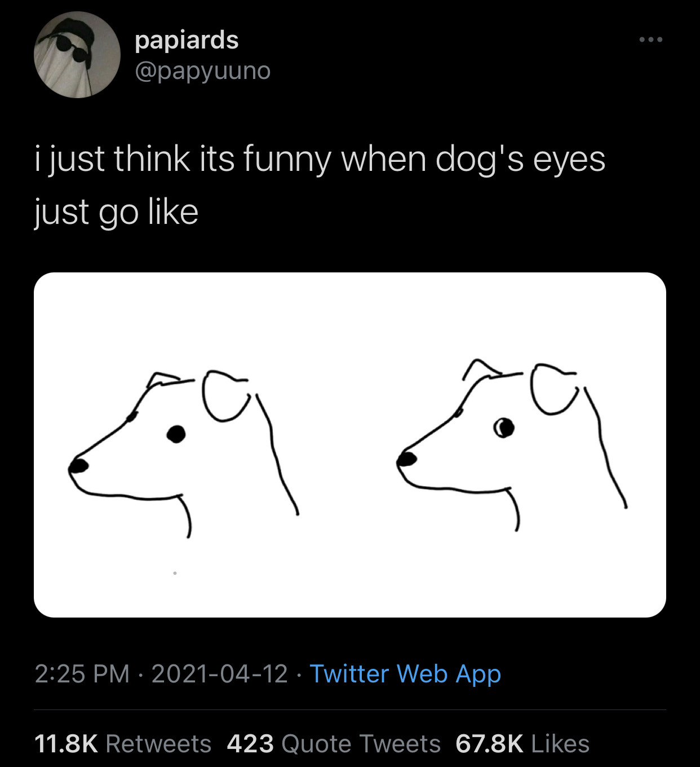Select the left dog's floppy ear

[225, 396]
